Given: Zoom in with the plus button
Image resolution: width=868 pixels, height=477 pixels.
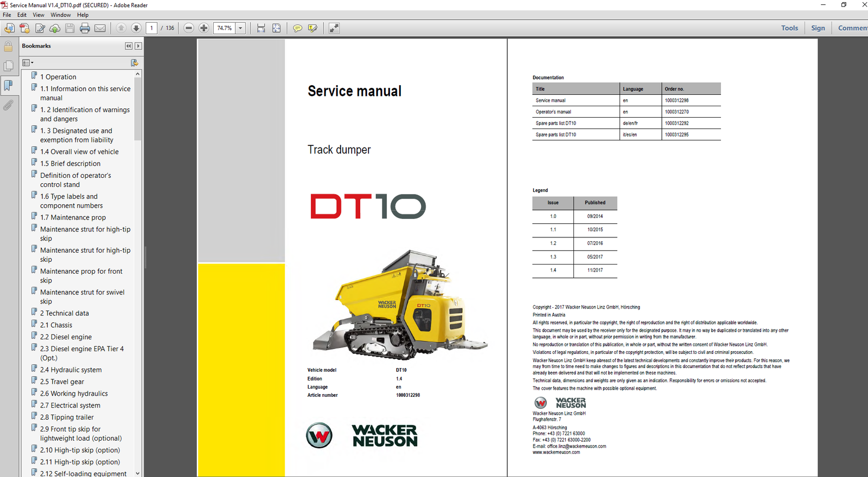Looking at the screenshot, I should [204, 28].
